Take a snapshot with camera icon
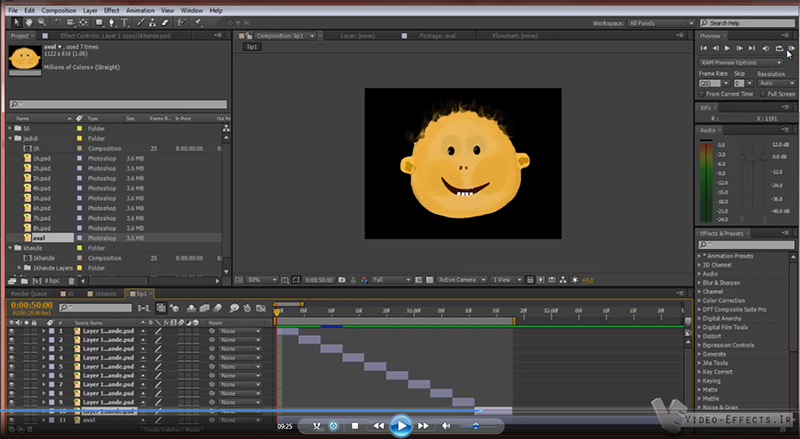This screenshot has height=439, width=800. pos(342,280)
